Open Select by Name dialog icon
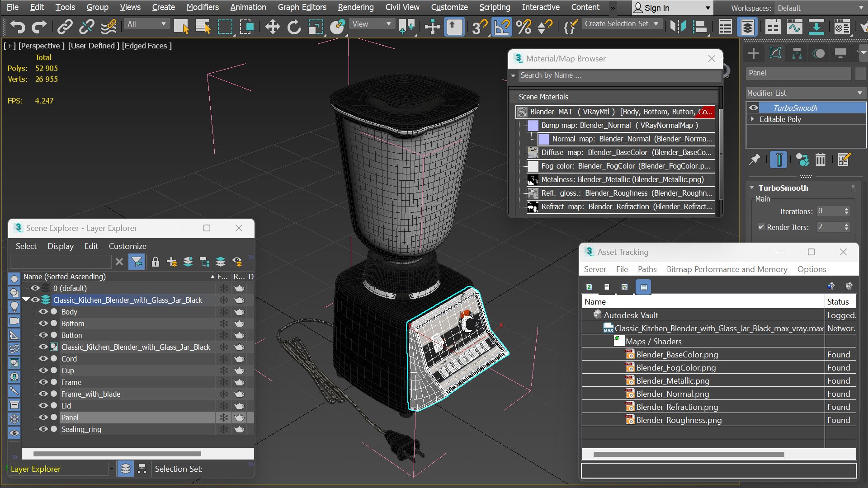The height and width of the screenshot is (488, 868). (203, 27)
